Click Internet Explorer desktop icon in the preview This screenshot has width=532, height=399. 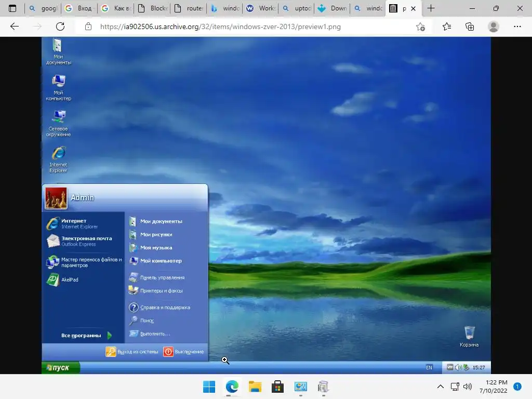coord(58,159)
